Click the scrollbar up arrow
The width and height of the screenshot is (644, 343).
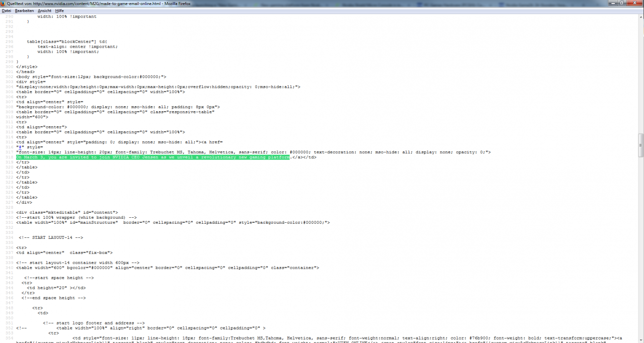click(641, 17)
